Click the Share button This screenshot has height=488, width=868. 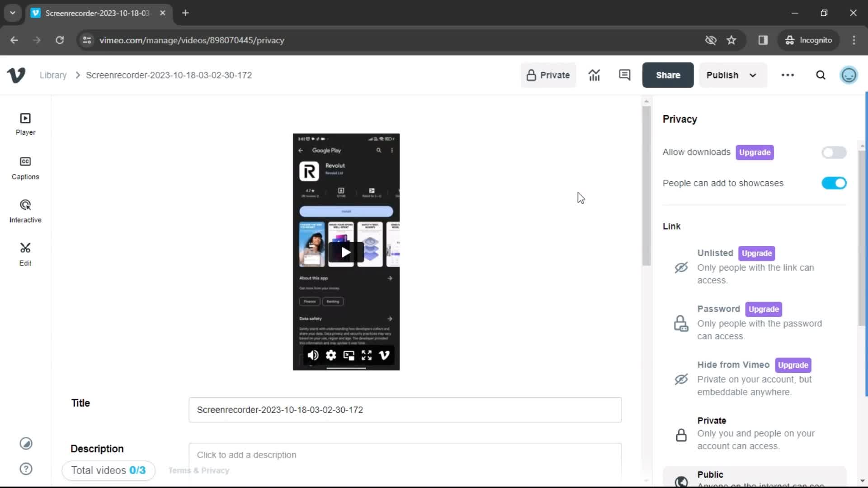pos(668,75)
